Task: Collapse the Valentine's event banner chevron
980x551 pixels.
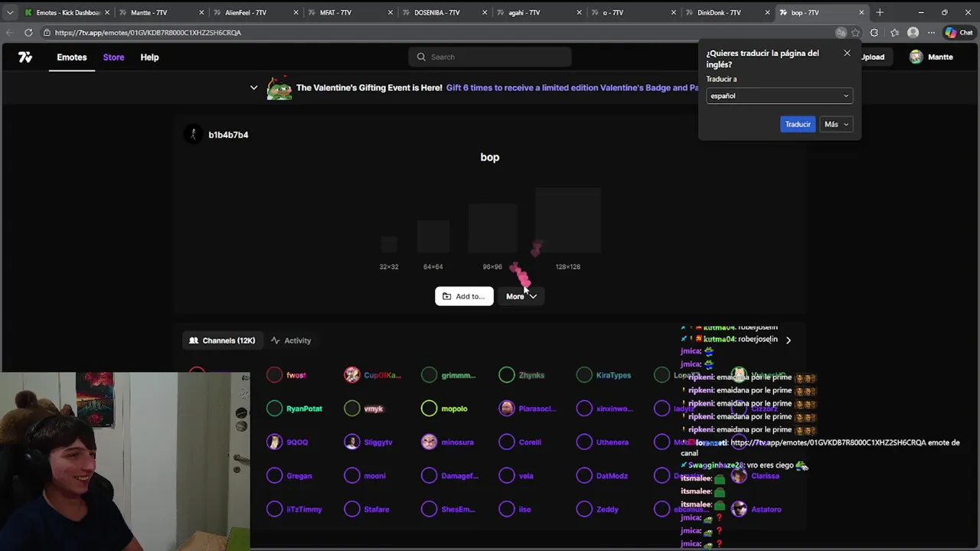Action: 254,88
